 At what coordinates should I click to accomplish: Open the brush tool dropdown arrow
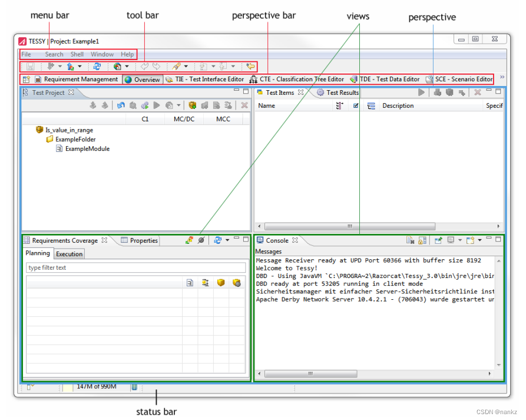pos(186,67)
